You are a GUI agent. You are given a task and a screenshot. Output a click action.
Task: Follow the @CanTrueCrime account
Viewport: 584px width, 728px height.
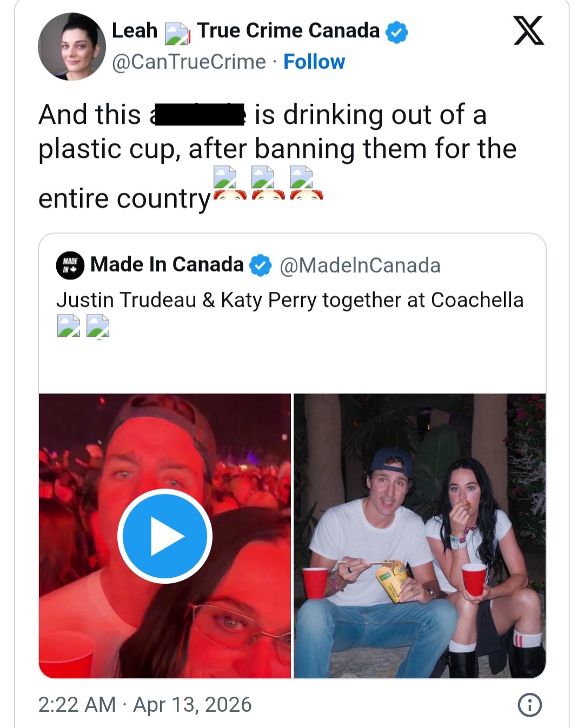tap(314, 62)
